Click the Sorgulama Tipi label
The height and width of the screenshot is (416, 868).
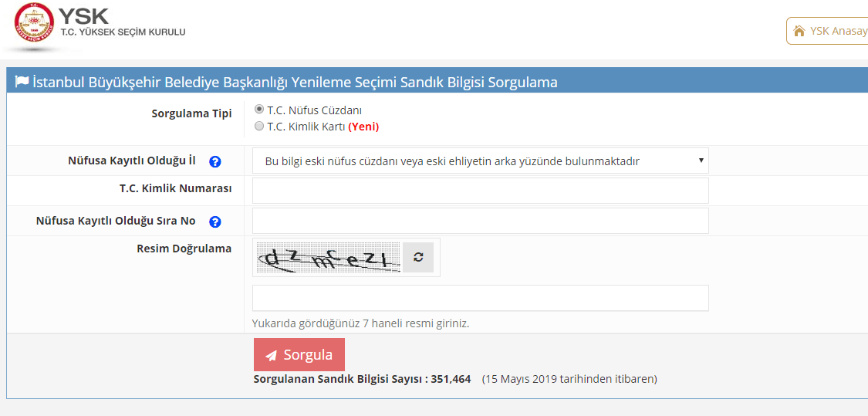pos(191,113)
